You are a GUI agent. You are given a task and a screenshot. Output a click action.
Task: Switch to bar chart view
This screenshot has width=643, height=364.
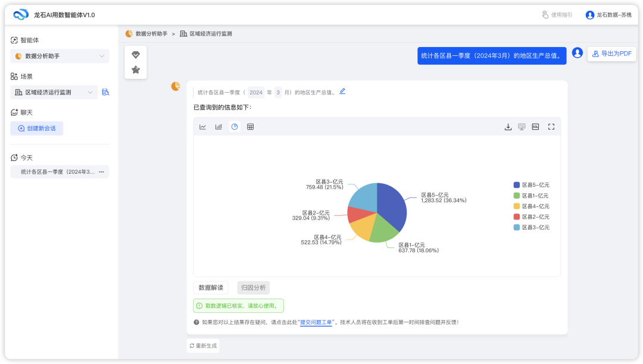click(x=219, y=127)
